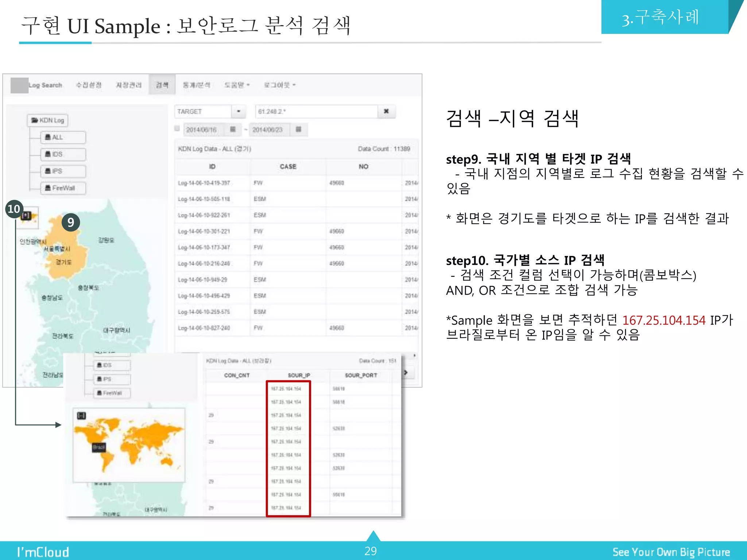Sort by the NO column header
This screenshot has height=560, width=747.
(x=363, y=167)
